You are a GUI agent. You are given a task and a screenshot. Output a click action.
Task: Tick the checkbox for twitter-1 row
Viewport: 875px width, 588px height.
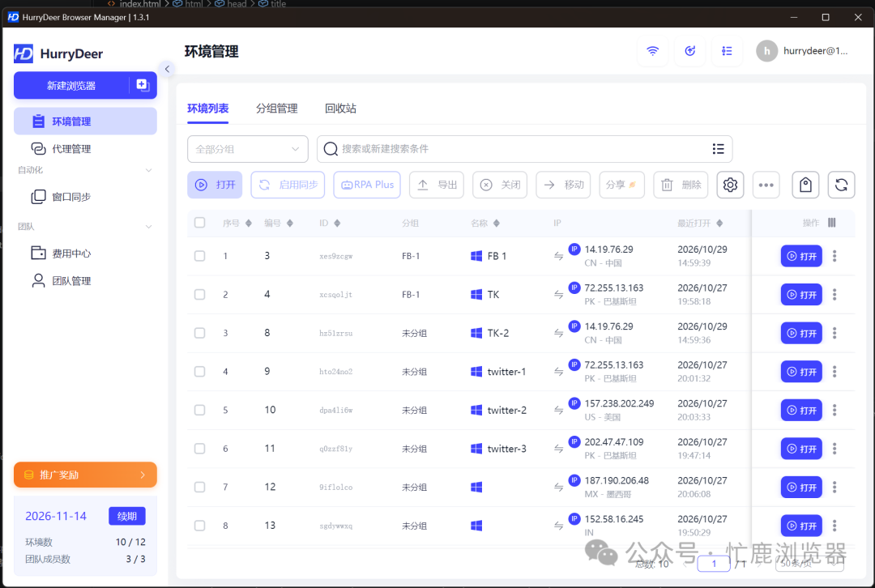(200, 372)
